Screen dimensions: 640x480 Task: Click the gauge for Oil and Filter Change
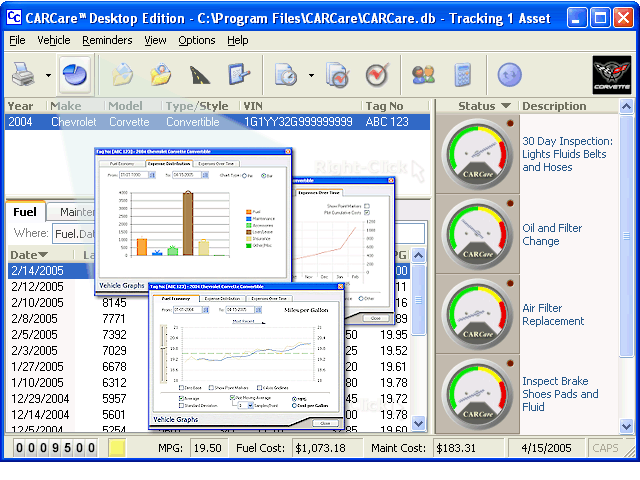477,235
